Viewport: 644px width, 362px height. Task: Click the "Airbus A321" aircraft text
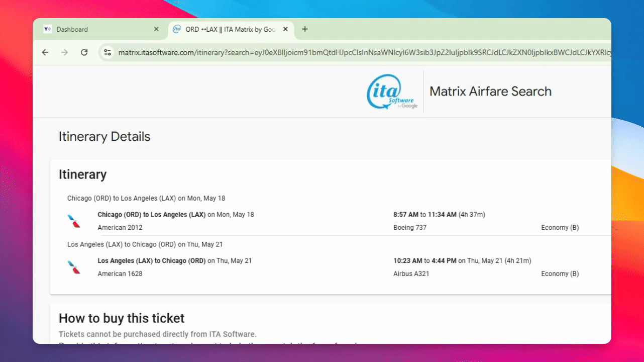[x=411, y=274]
